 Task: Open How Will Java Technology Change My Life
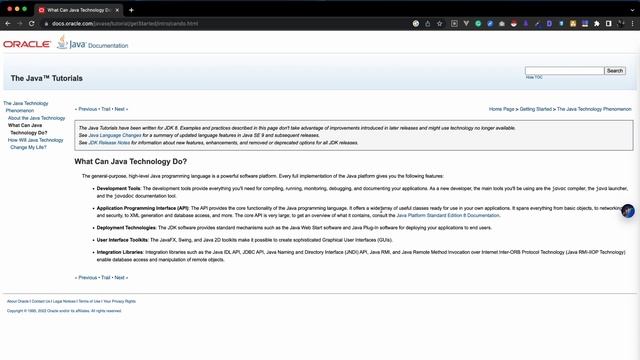point(36,144)
